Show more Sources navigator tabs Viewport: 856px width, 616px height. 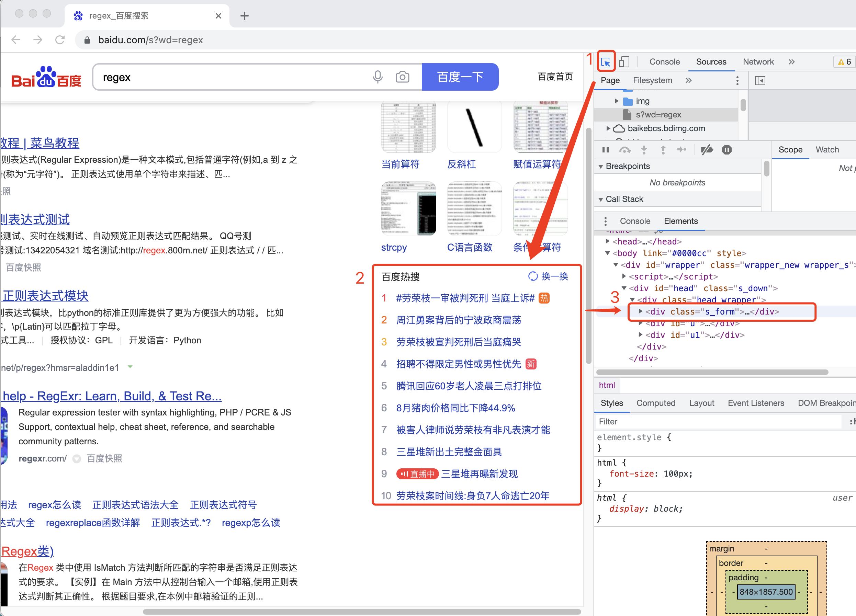pyautogui.click(x=688, y=80)
